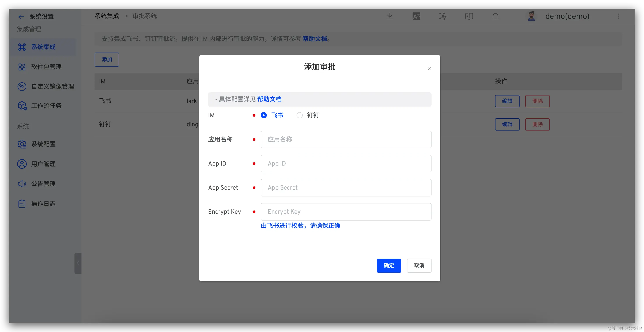Click the back arrow beside 系统设置

click(21, 17)
